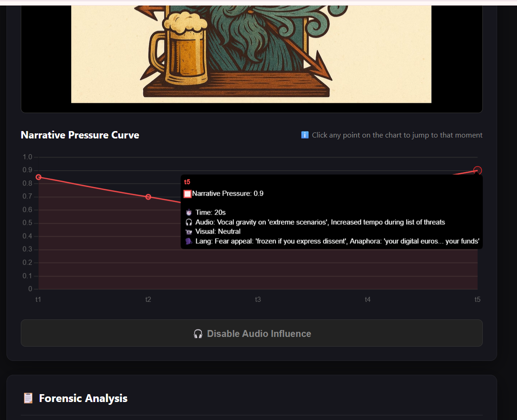Click the 1.0 gridline label on y-axis
Screen dimensions: 517x420
pos(27,157)
